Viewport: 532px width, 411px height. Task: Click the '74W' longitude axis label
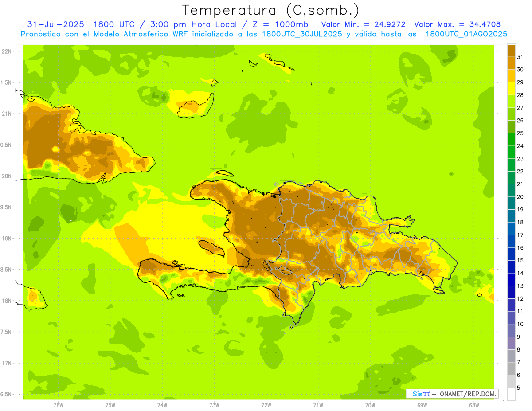pos(162,405)
